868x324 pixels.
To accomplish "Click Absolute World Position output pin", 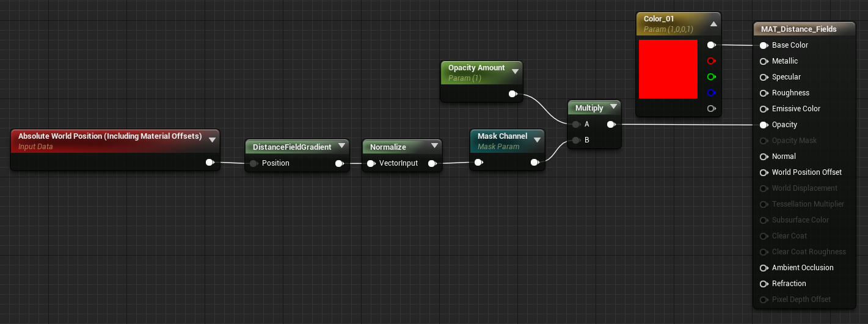I will [210, 163].
